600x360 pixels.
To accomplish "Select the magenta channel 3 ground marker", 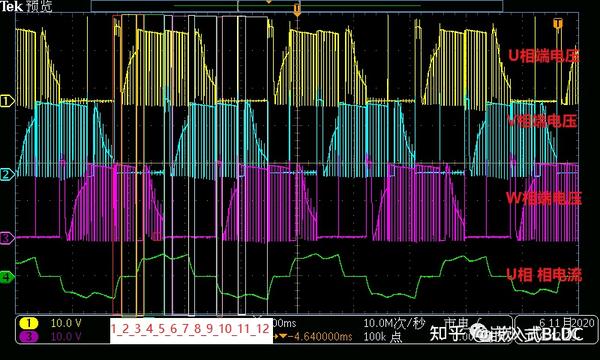I will [x=7, y=238].
